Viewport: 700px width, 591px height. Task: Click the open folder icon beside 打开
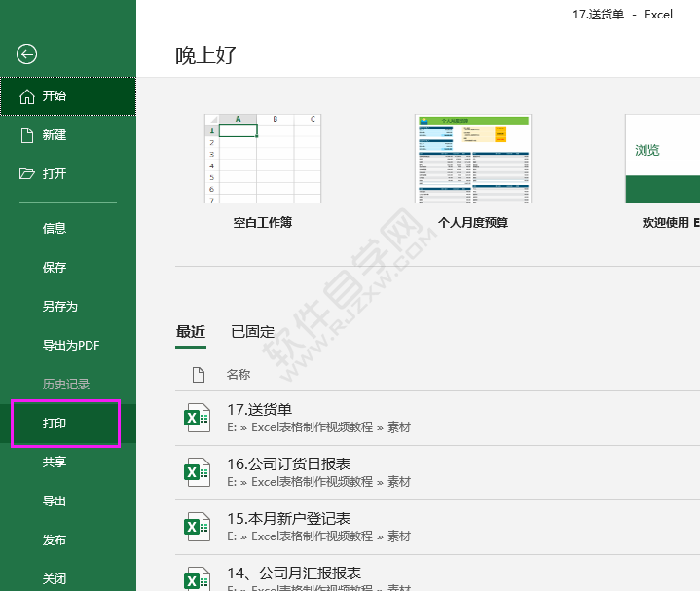coord(27,173)
